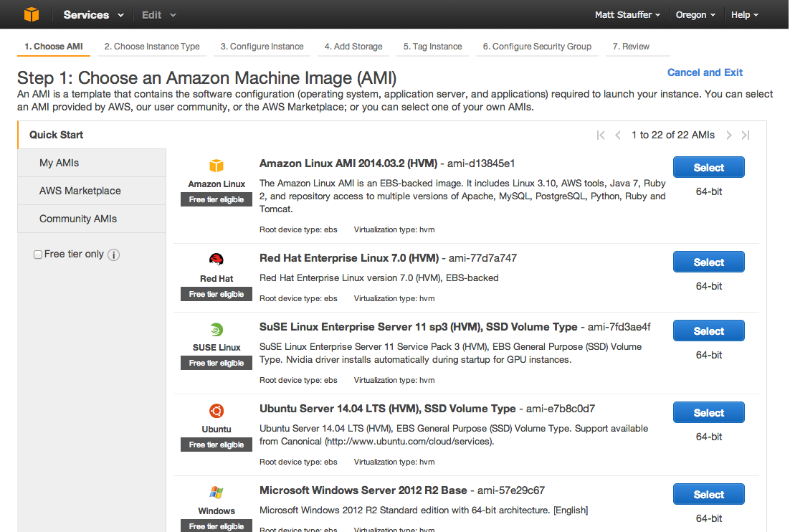Open the Oregon region dropdown
This screenshot has width=790, height=532.
pyautogui.click(x=695, y=14)
